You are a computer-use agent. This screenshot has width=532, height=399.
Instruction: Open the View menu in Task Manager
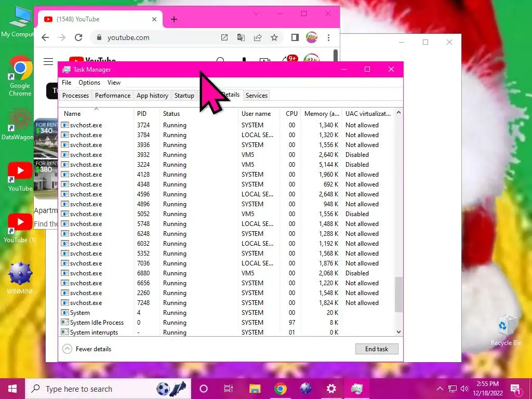pyautogui.click(x=114, y=83)
